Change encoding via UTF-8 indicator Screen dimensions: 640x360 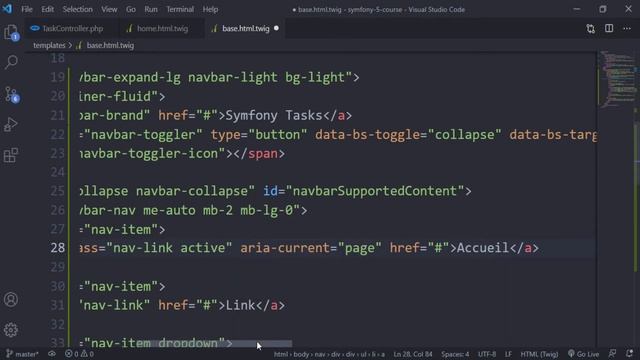tap(487, 354)
